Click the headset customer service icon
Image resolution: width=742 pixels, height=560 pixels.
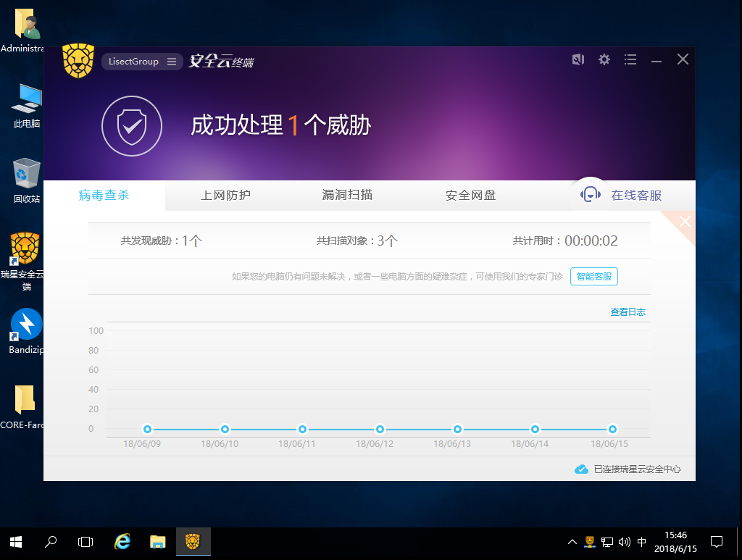[x=590, y=194]
